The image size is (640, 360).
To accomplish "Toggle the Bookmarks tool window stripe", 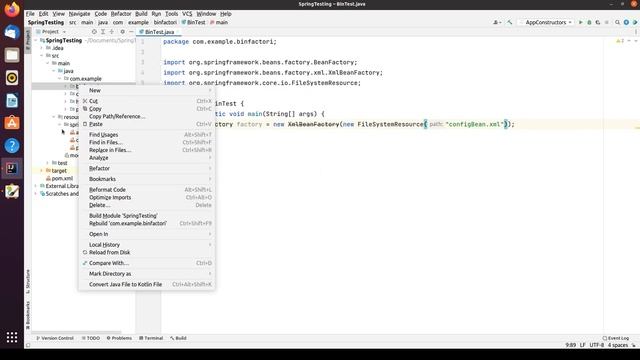I will coord(28,315).
